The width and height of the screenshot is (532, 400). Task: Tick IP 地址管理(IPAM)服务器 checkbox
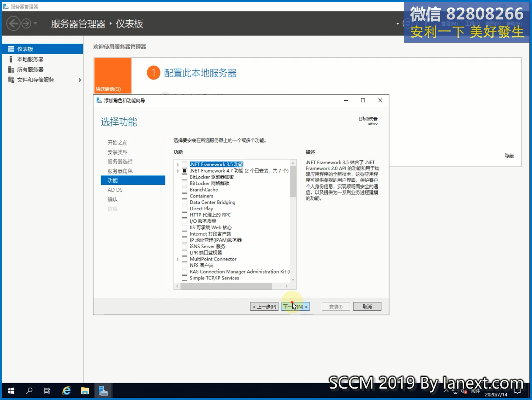pos(184,240)
